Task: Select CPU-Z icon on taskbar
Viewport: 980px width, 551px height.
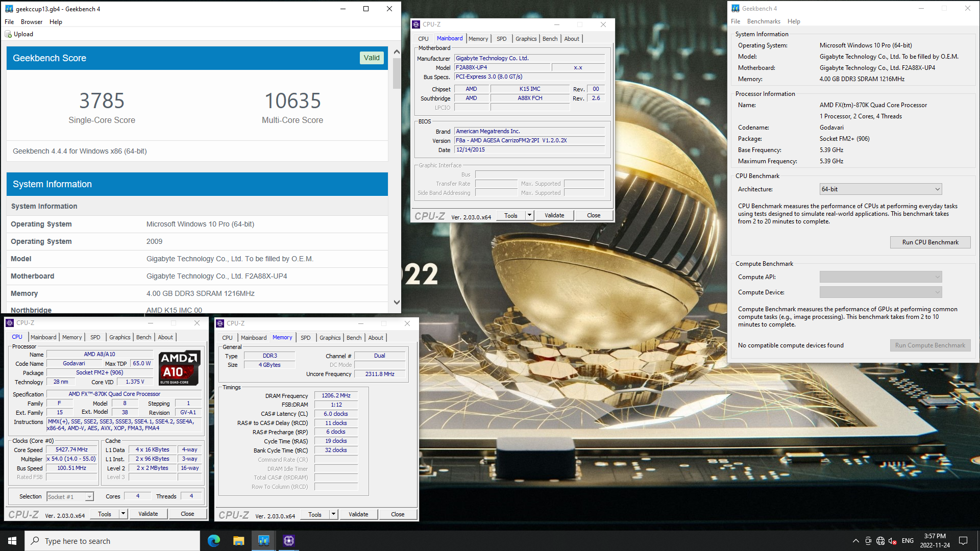Action: point(288,541)
